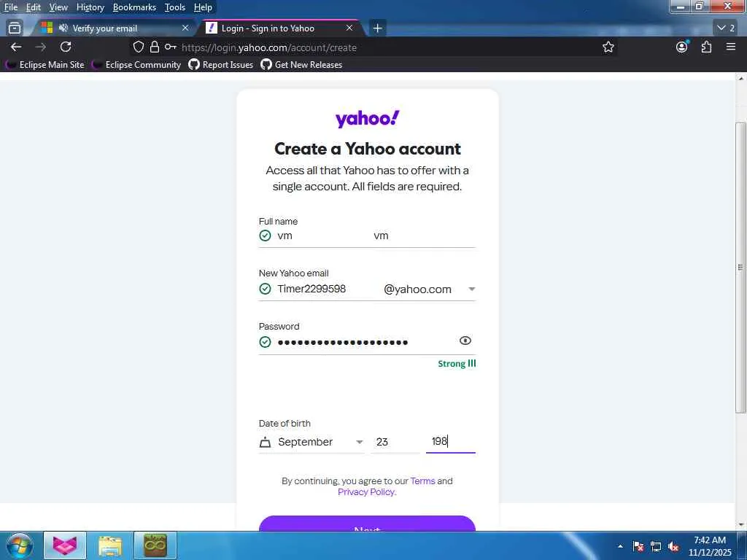Screen dimensions: 747x560
Task: Open the File Explorer taskbar icon
Action: [110, 545]
